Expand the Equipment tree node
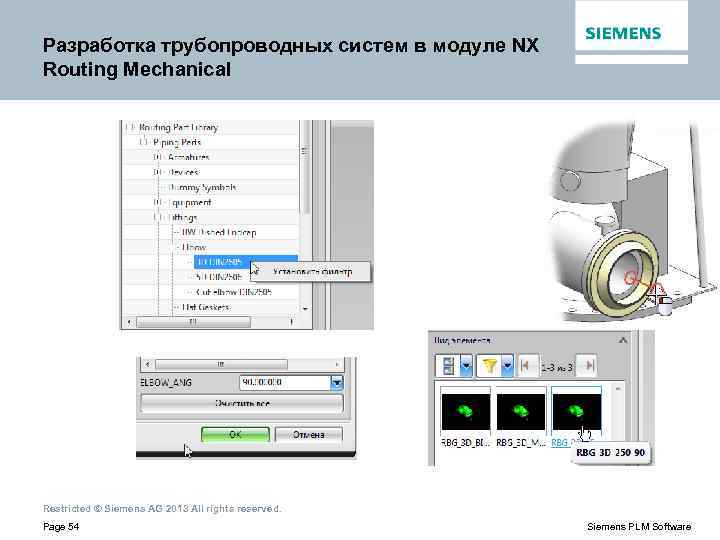Image resolution: width=720 pixels, height=540 pixels. pos(158,202)
